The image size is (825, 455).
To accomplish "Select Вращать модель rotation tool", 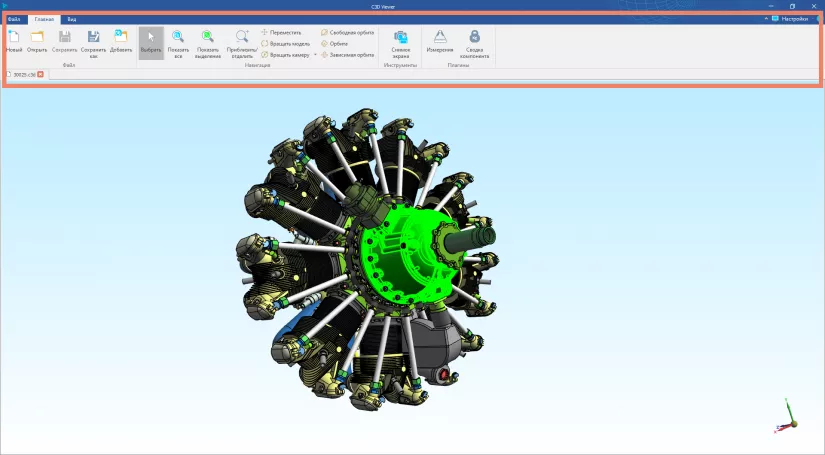I will point(286,44).
